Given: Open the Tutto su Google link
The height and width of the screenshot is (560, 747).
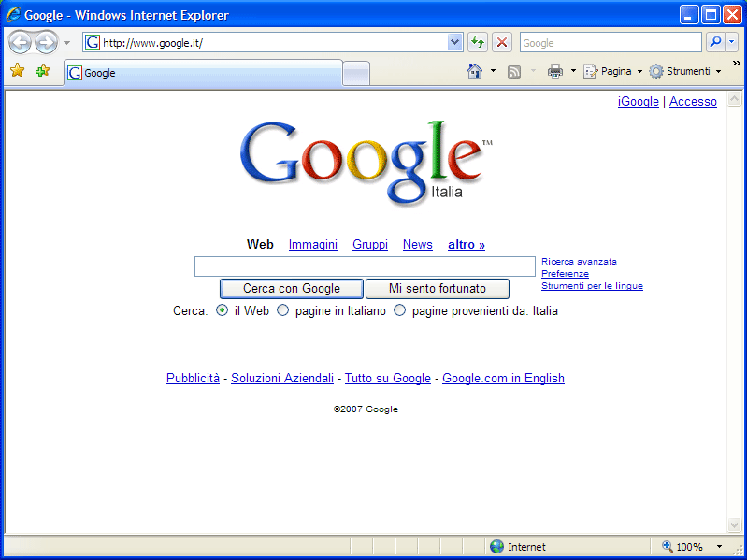Looking at the screenshot, I should [388, 378].
